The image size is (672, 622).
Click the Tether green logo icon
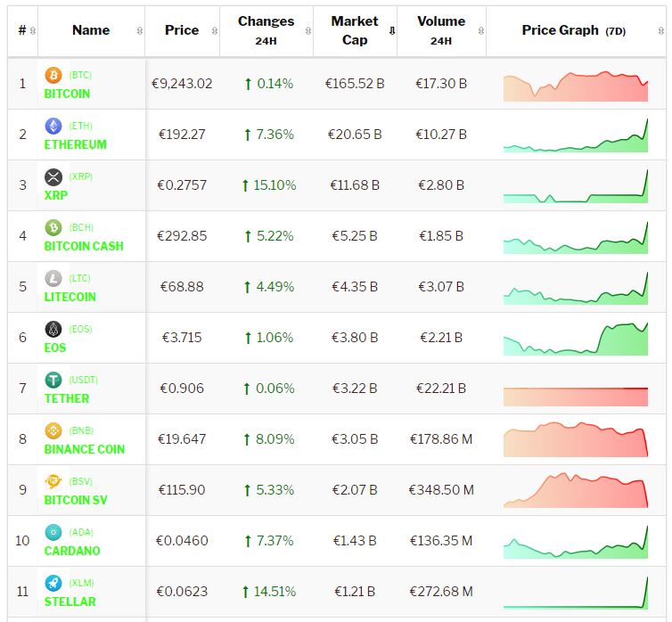(53, 380)
